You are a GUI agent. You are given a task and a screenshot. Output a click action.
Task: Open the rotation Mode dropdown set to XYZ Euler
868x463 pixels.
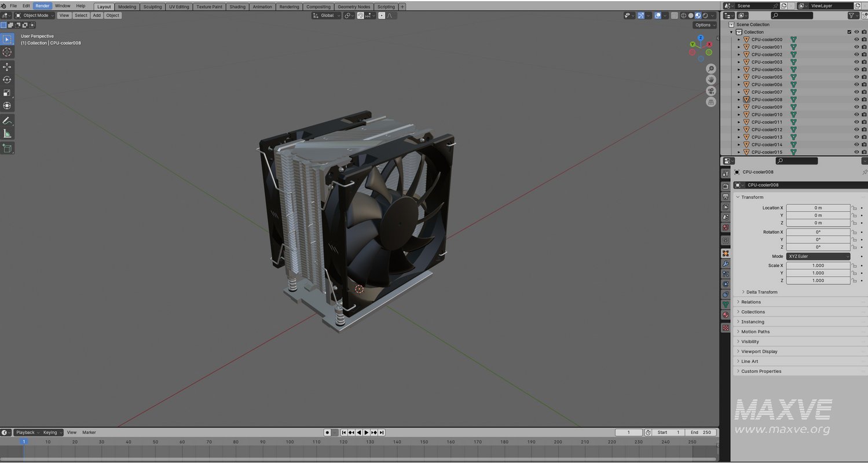[818, 256]
